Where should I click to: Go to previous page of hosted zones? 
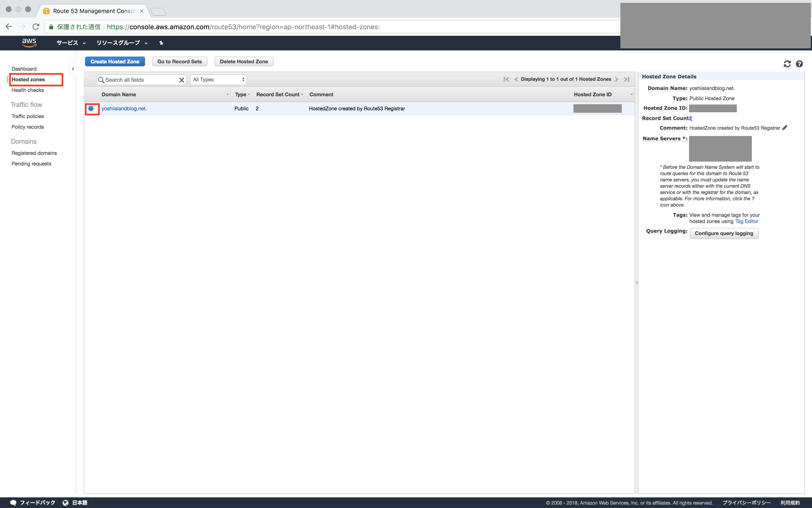516,79
